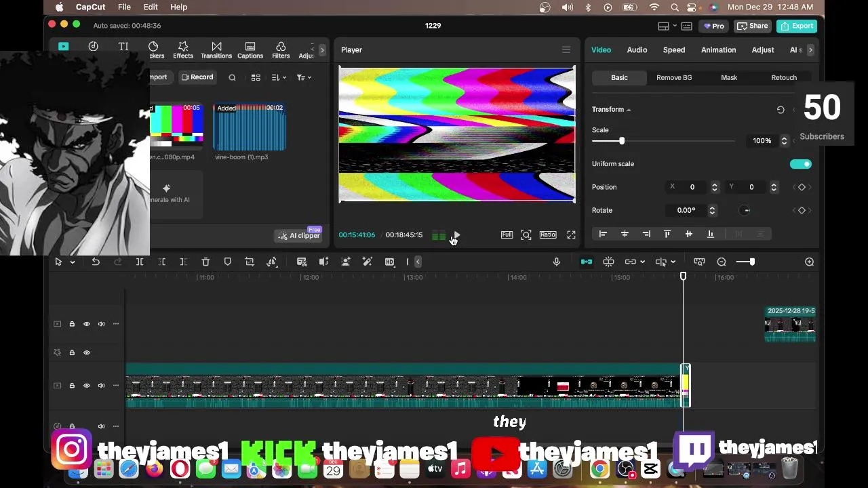Viewport: 868px width, 488px height.
Task: Click the microphone record voiceover icon
Action: tap(557, 262)
